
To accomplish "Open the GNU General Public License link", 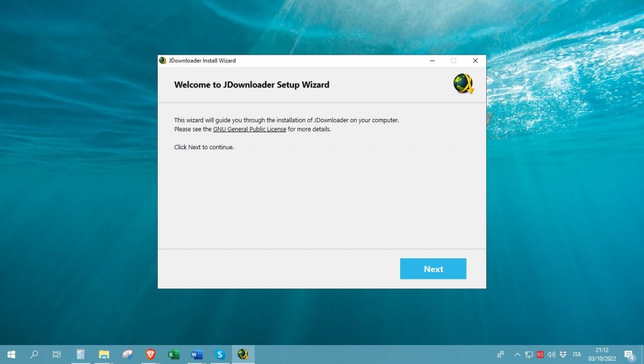I will point(250,129).
